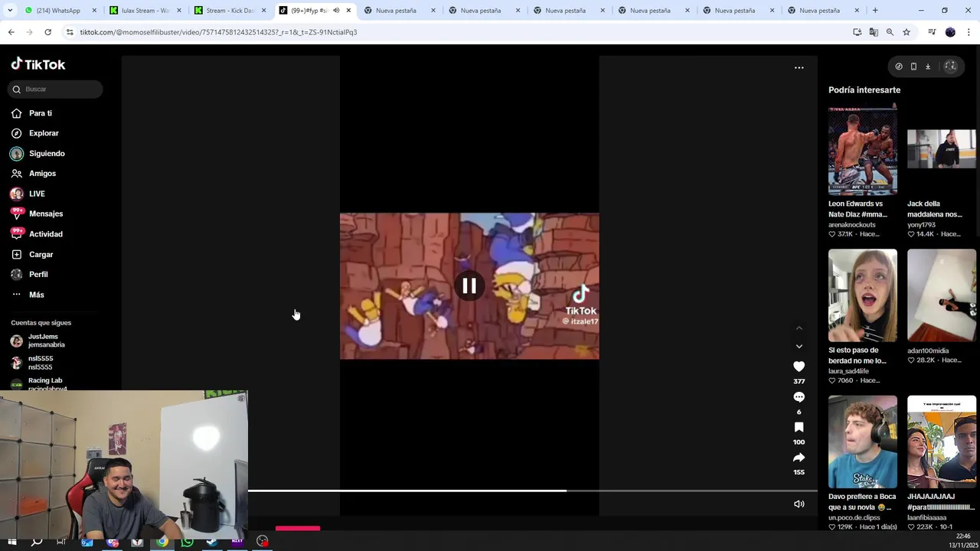The height and width of the screenshot is (551, 980).
Task: Open Leon Edwards vs Nate Diaz thumbnail
Action: click(862, 150)
